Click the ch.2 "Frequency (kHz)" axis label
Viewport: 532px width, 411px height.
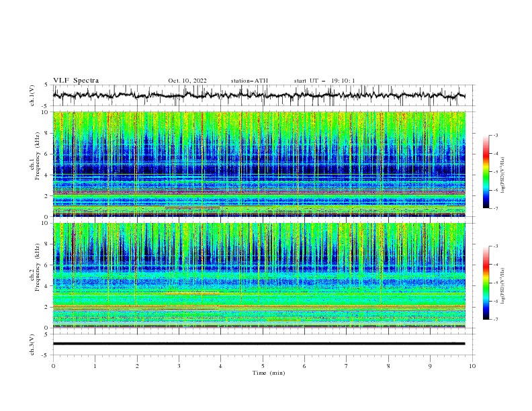tap(38, 267)
